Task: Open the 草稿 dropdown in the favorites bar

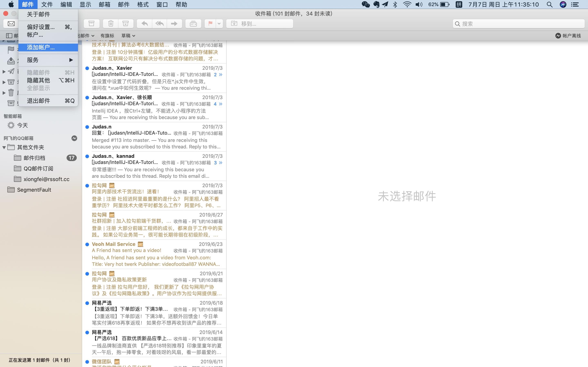Action: point(128,35)
